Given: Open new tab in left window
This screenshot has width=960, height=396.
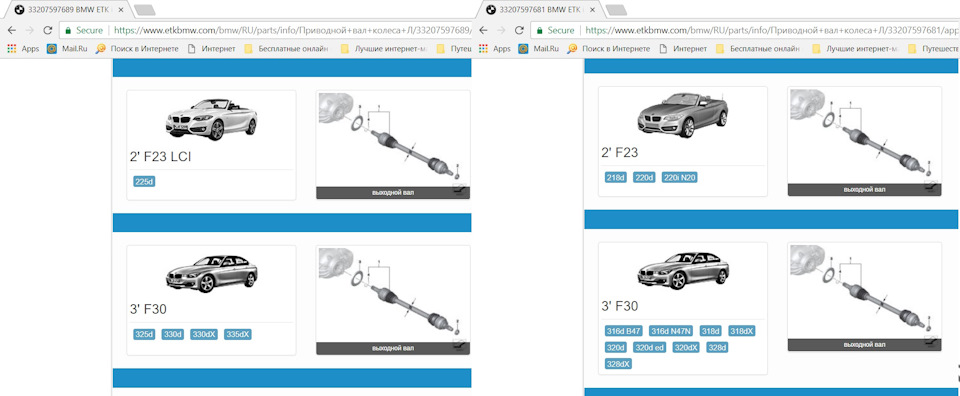Looking at the screenshot, I should 144,10.
